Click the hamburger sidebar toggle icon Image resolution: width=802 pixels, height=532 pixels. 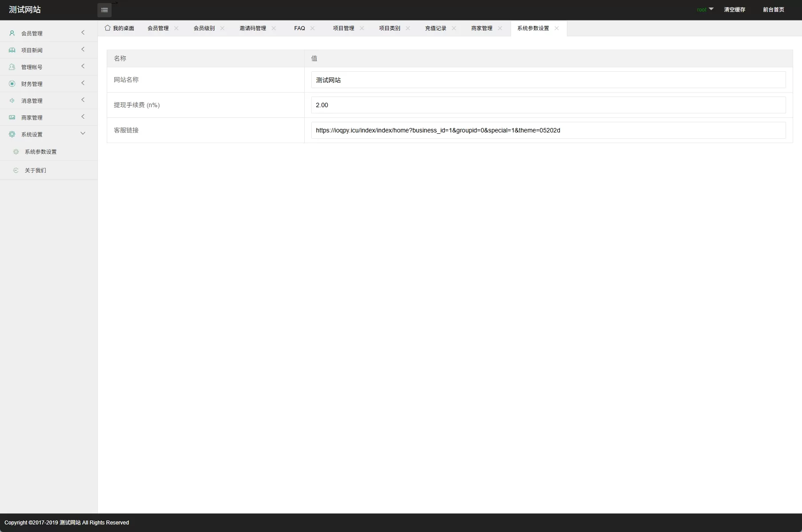105,10
